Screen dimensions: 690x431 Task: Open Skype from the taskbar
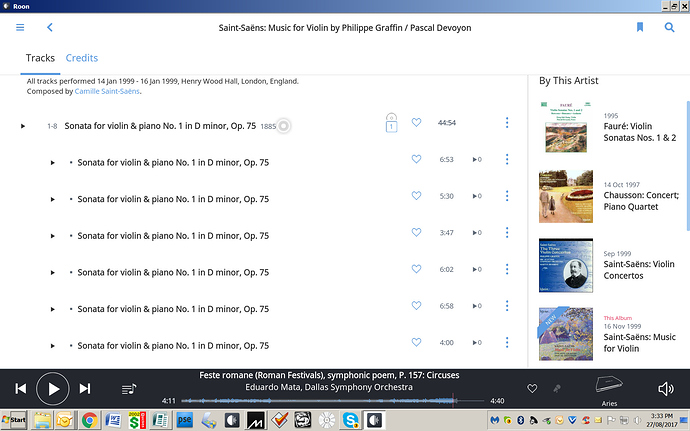click(x=351, y=420)
